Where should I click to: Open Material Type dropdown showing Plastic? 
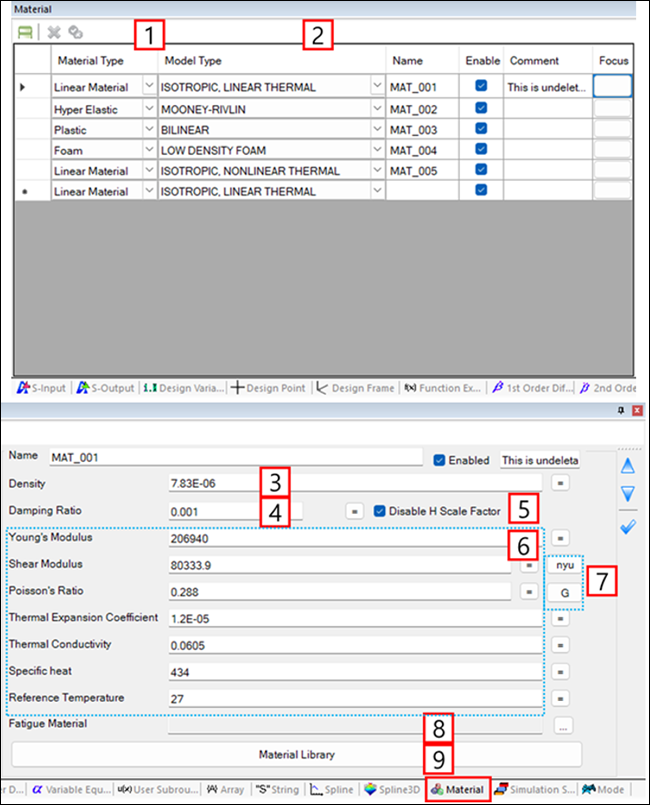click(149, 129)
